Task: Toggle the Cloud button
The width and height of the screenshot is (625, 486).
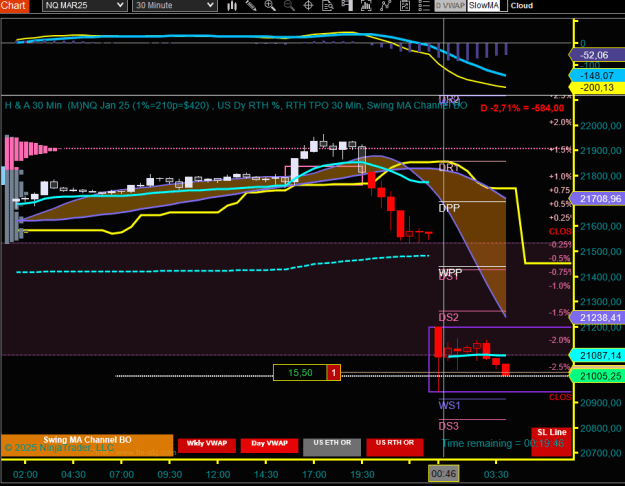Action: (522, 6)
